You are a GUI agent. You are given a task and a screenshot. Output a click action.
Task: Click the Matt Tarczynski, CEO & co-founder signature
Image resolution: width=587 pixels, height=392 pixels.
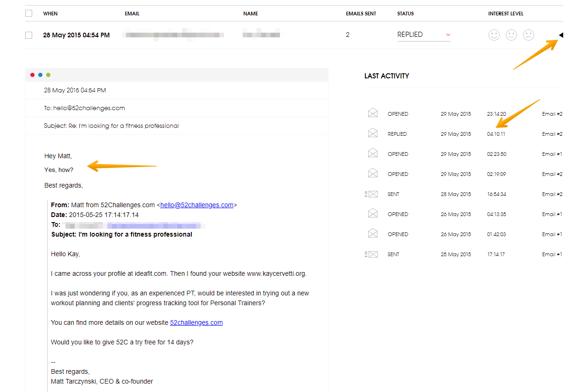tap(102, 381)
